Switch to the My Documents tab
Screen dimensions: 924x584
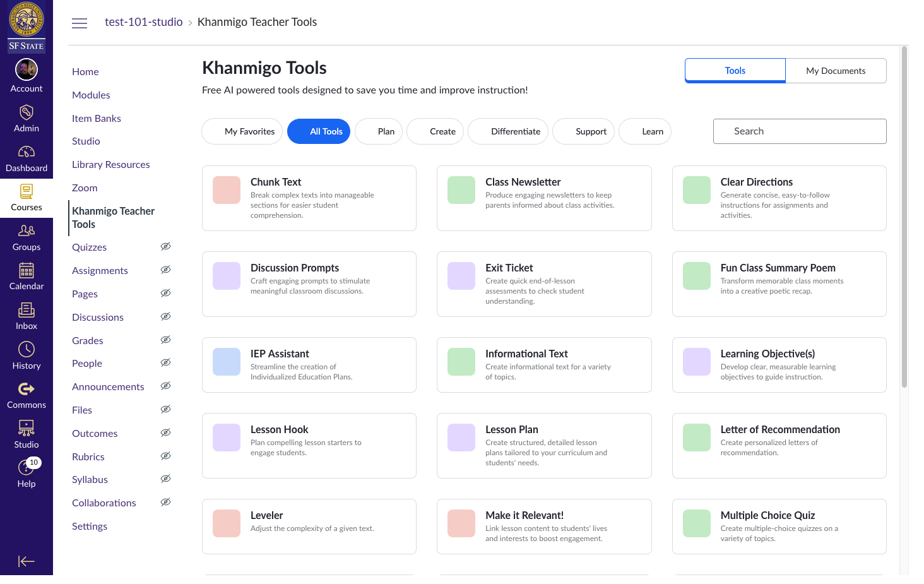(x=836, y=71)
